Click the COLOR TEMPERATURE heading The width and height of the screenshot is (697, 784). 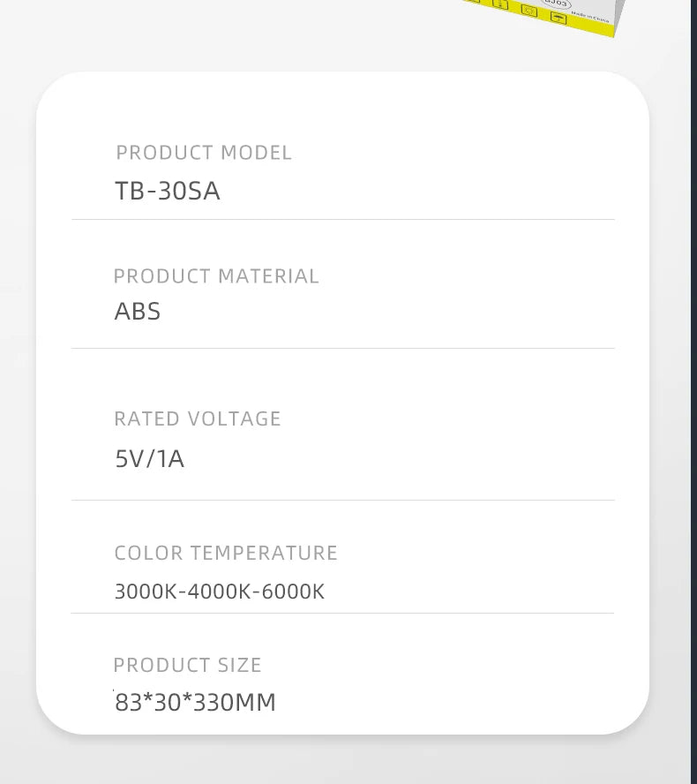(226, 554)
